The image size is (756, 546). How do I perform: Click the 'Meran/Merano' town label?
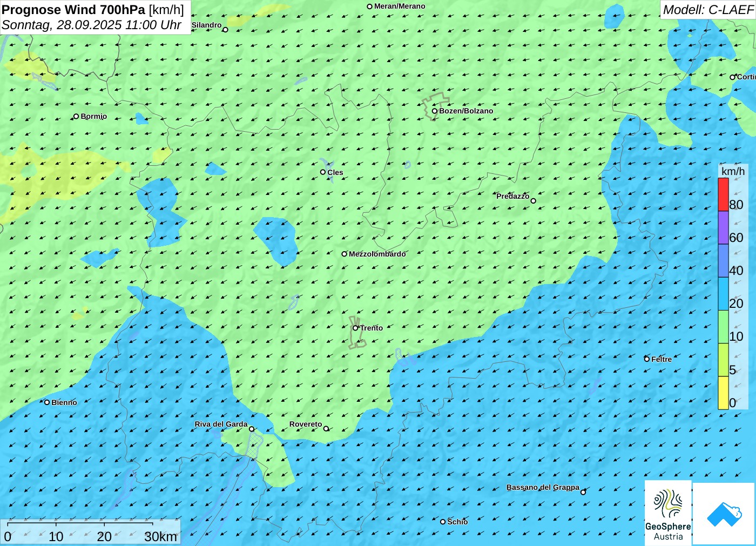400,6
